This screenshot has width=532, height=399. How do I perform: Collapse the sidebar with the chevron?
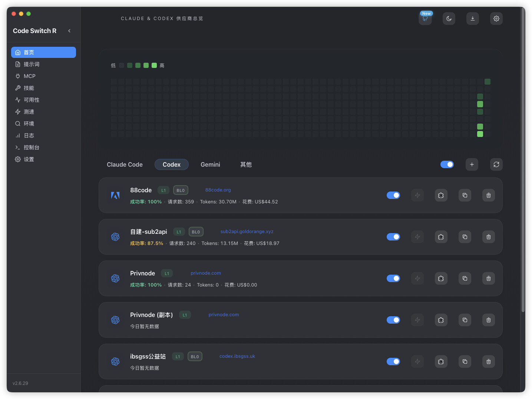(x=69, y=31)
